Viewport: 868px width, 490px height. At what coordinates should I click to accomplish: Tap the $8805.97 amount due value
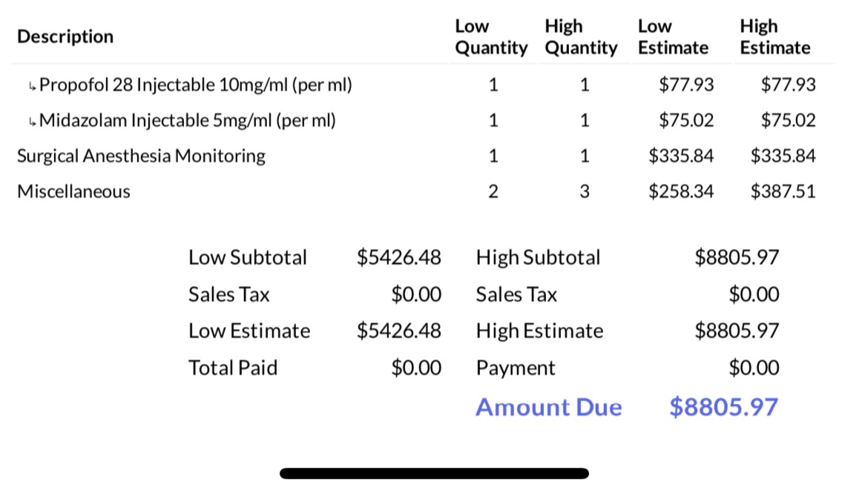pos(723,407)
